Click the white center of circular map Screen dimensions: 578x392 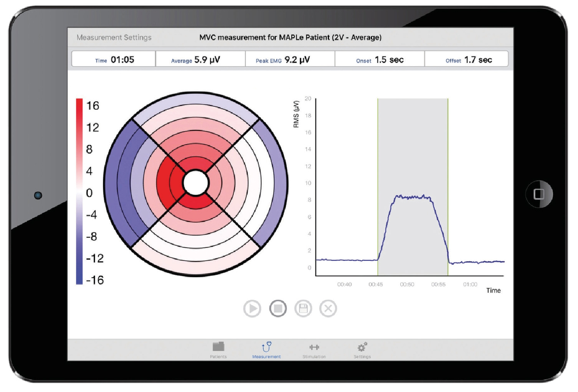(196, 183)
